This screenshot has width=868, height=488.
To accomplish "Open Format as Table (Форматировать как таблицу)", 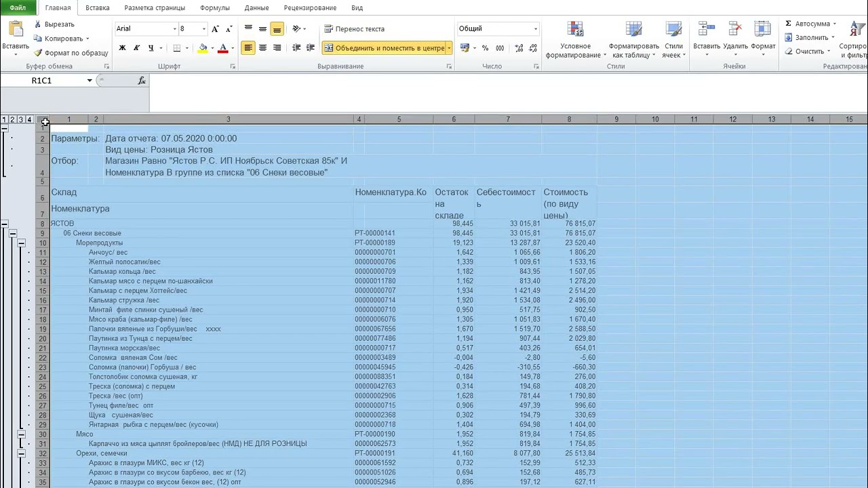I will click(x=634, y=40).
